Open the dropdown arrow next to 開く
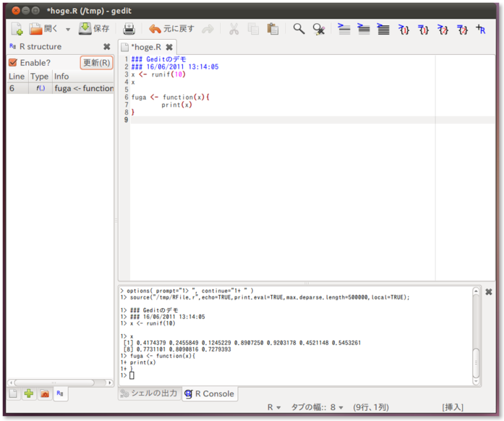This screenshot has height=421, width=504. (x=68, y=30)
